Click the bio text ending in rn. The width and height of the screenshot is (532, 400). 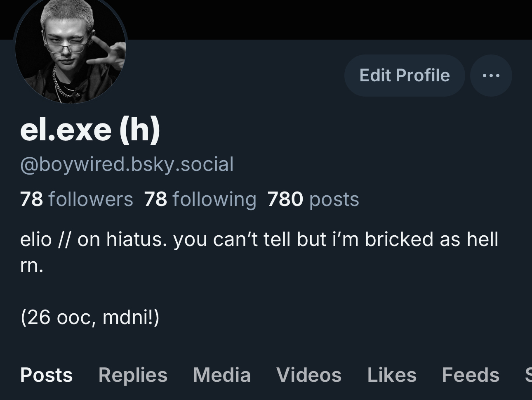[259, 252]
